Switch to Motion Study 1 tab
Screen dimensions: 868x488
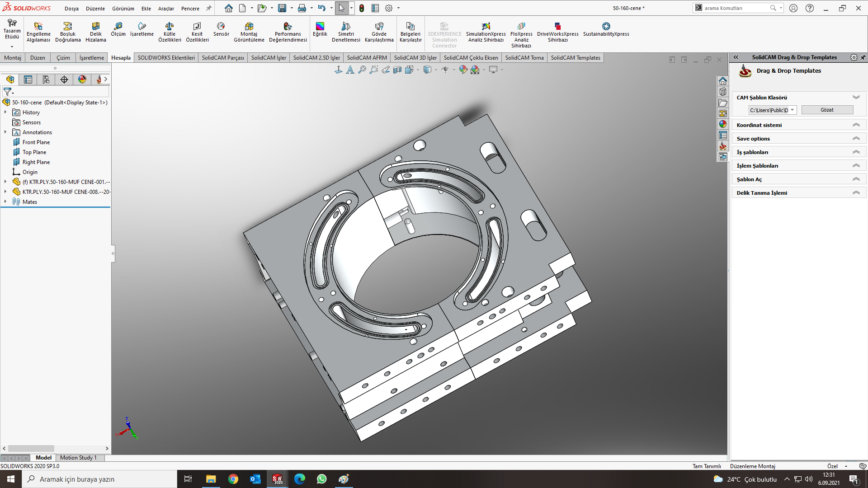78,458
